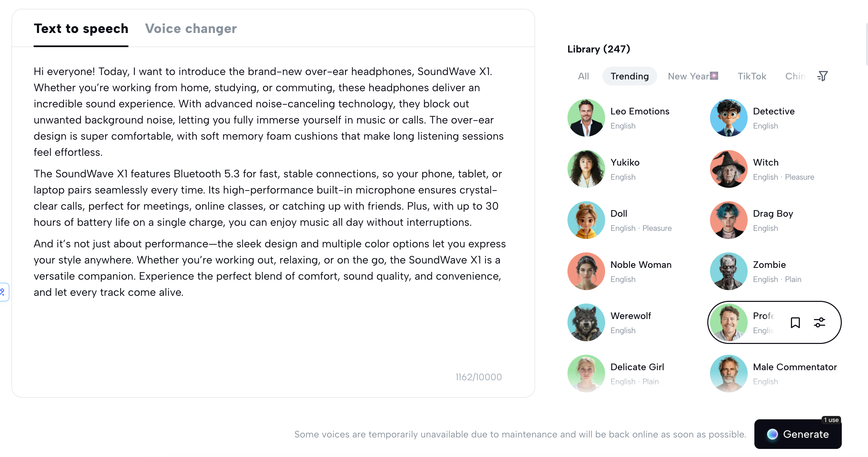Filter voices by TikTok category

tap(752, 76)
